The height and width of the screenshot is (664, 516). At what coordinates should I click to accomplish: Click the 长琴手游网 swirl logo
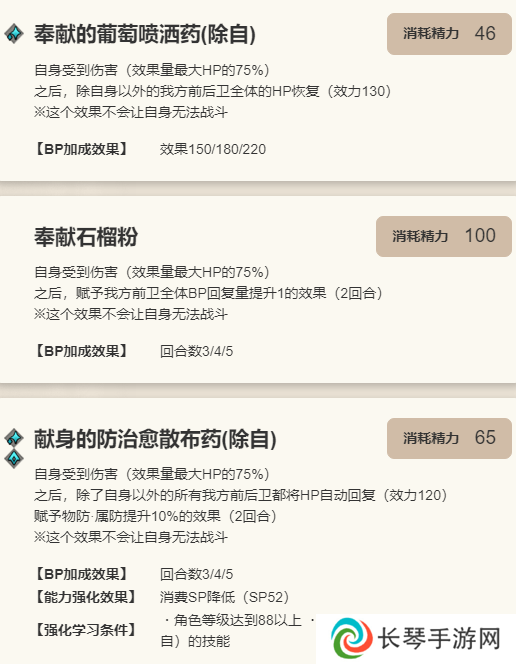tap(352, 639)
